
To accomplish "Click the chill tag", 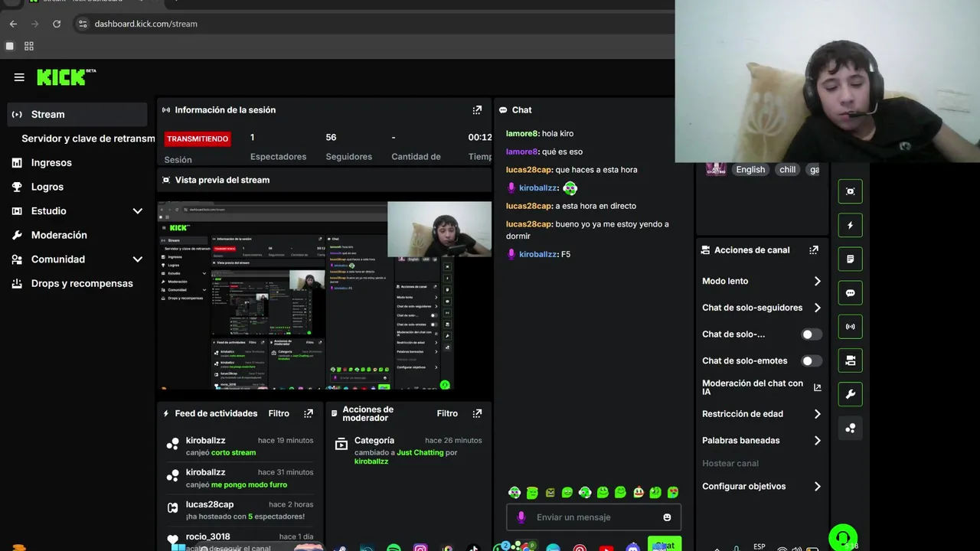I will click(x=787, y=170).
